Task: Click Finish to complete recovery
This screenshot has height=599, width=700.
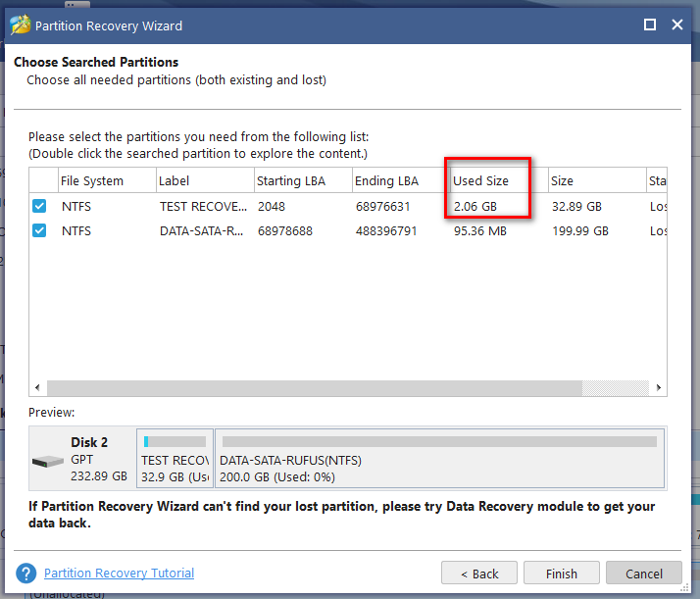Action: point(561,574)
